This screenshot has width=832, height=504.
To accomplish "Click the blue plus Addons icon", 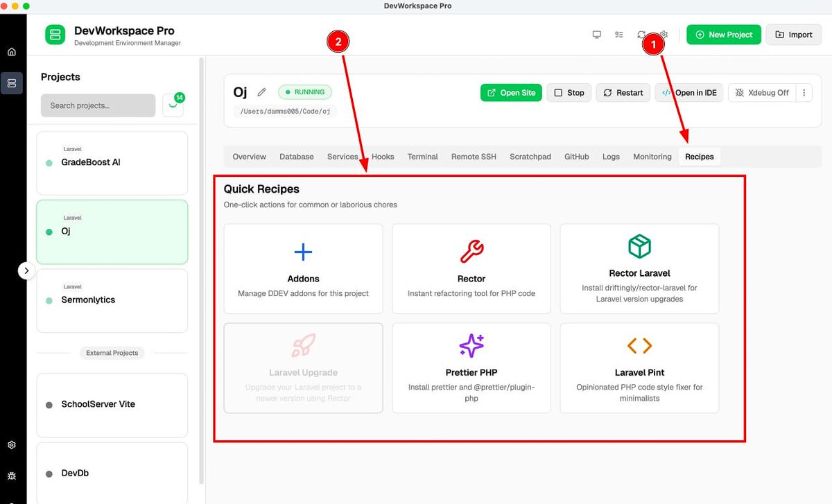I will pos(303,252).
